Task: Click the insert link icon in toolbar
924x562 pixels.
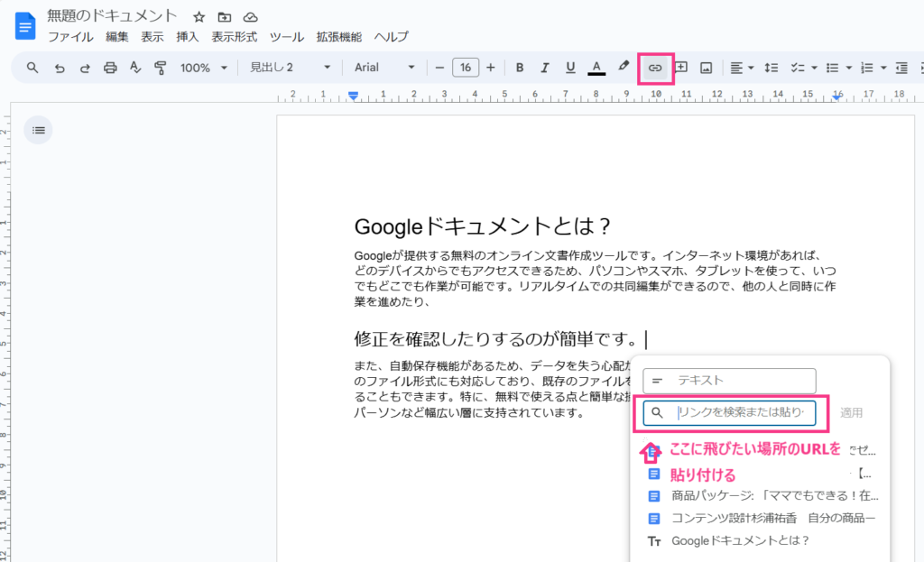Action: pyautogui.click(x=656, y=68)
